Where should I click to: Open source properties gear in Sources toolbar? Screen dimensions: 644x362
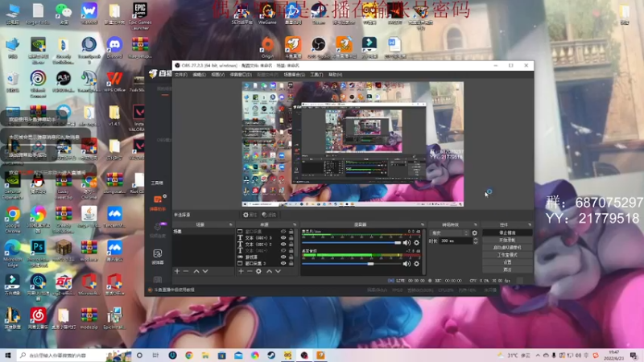[x=258, y=271]
